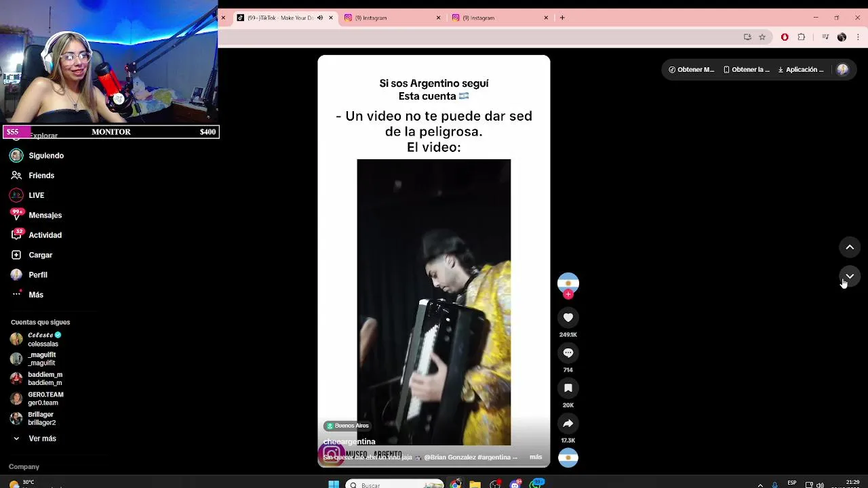Follow cheeargentina with the red plus badge

click(568, 294)
